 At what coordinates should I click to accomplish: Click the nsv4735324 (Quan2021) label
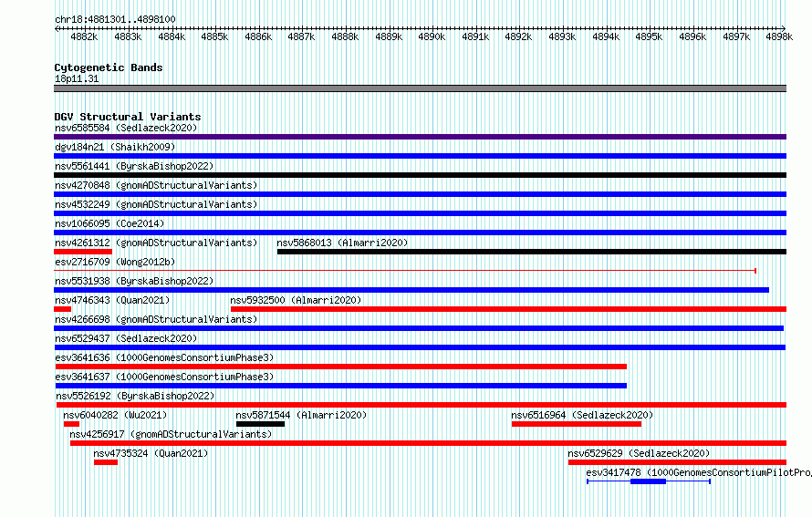pos(151,453)
